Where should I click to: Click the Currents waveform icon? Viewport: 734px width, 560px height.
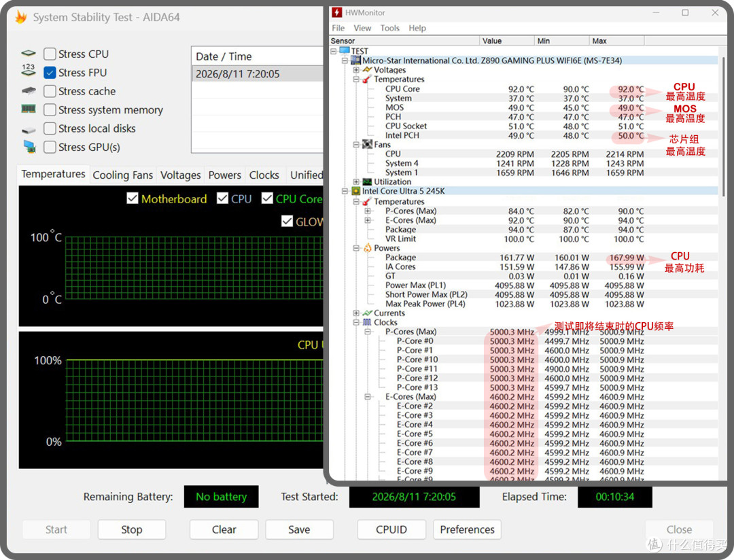point(368,313)
